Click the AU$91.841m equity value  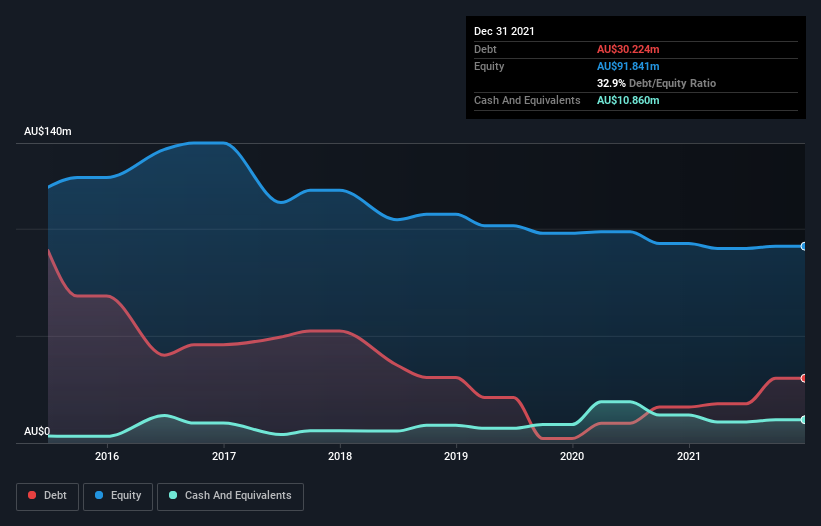point(628,66)
